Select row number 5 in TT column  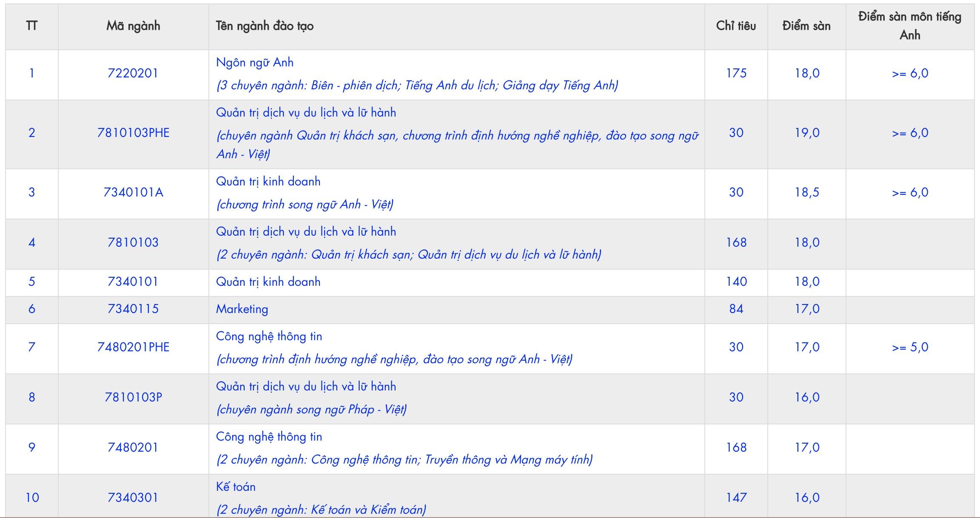(x=31, y=282)
